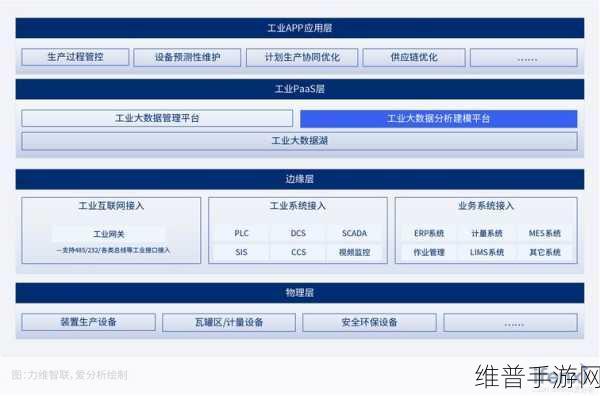Select the 安全环保设备 box
This screenshot has width=600, height=396.
point(369,322)
